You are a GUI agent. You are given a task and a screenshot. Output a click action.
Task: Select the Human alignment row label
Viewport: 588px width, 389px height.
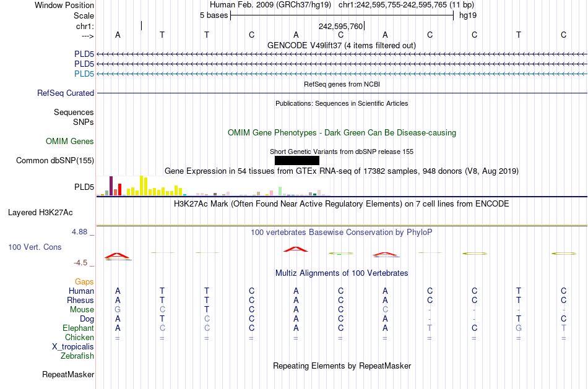[x=81, y=291]
